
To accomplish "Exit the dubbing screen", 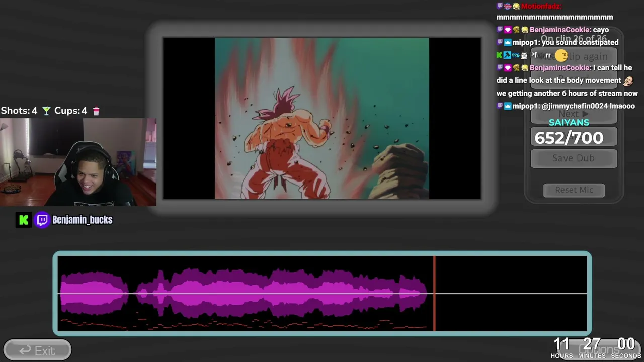I will pyautogui.click(x=37, y=350).
